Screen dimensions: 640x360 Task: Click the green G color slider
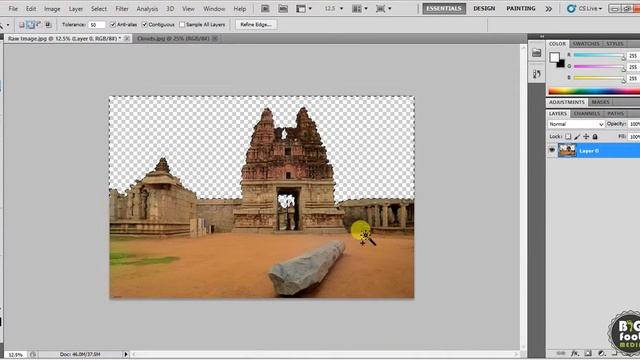599,66
